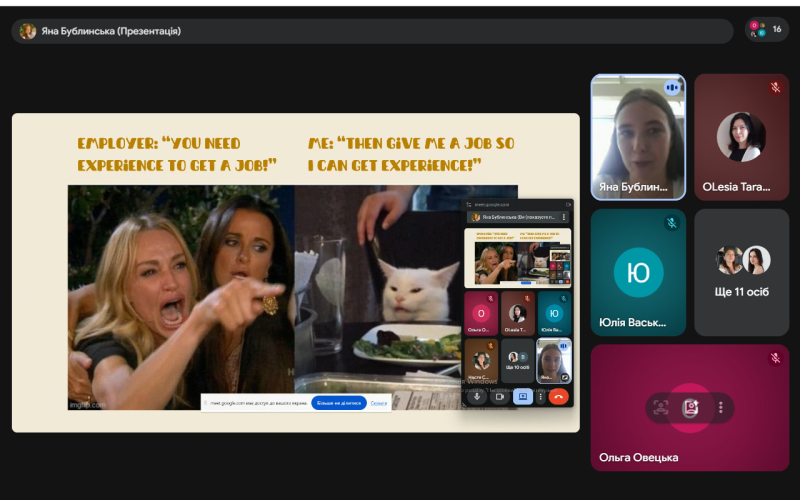Viewport: 800px width, 500px height.
Task: Click the face framing icon on Ольга Овецька tile
Action: tap(661, 408)
